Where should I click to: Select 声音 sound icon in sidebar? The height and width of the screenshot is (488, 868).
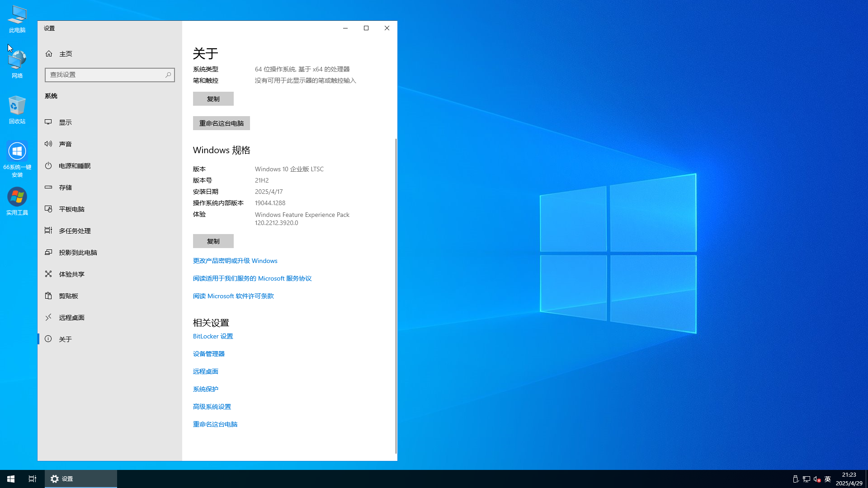[48, 144]
